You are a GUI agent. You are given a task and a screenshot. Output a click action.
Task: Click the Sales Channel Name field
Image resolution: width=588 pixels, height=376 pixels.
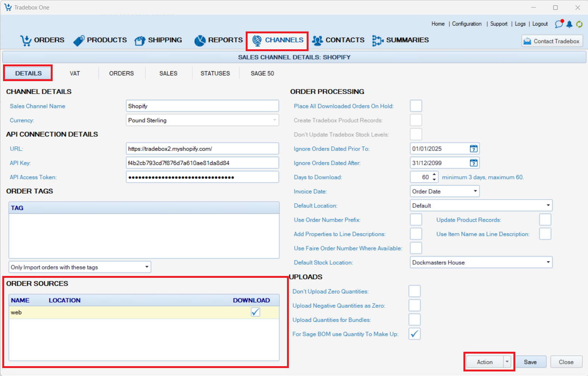click(202, 106)
